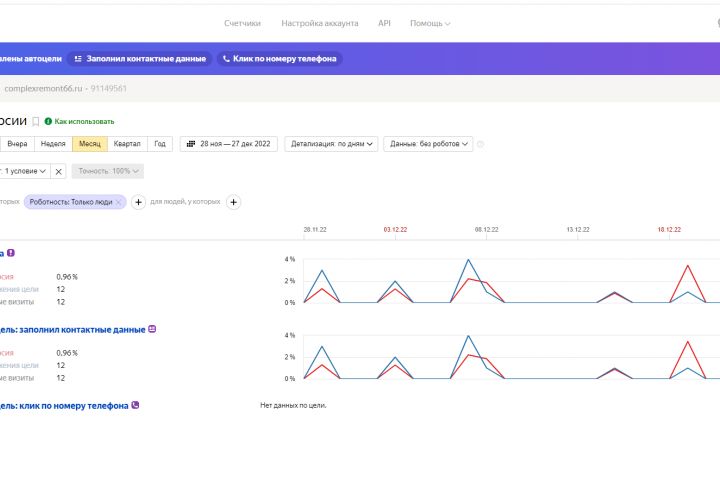Open the 'Счетчики' navigation item
The height and width of the screenshot is (480, 720).
(243, 23)
